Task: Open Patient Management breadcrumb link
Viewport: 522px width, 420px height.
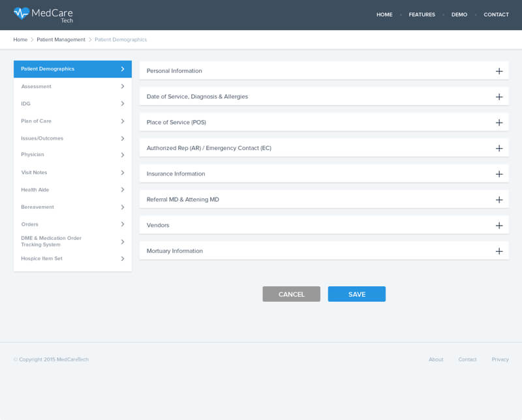Action: coord(61,40)
